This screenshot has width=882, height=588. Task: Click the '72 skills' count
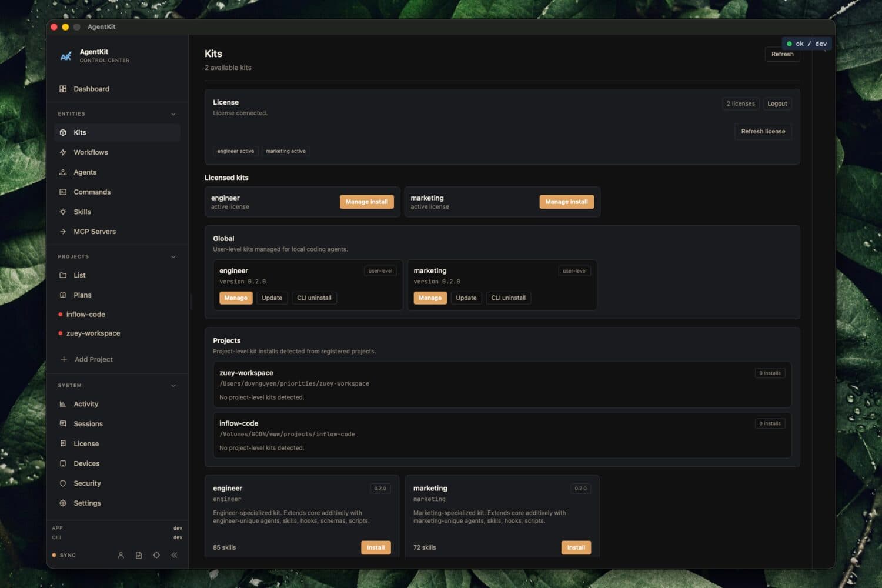(x=425, y=547)
